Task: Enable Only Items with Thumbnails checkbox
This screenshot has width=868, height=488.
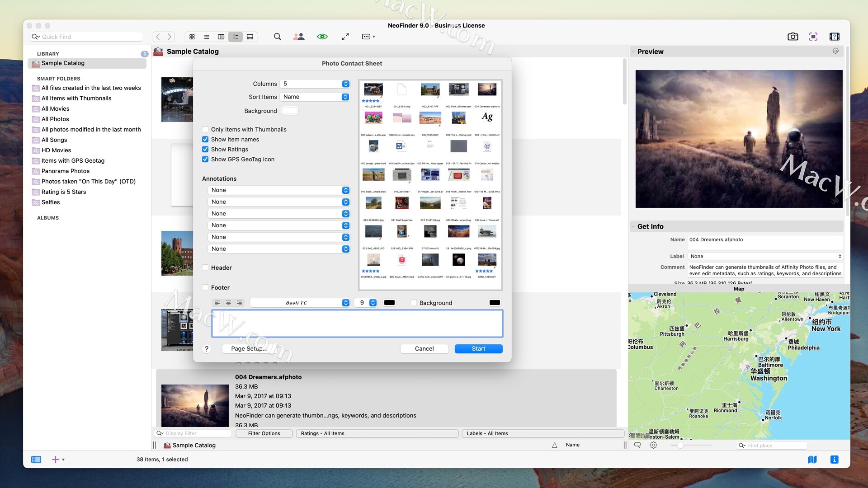Action: tap(205, 129)
